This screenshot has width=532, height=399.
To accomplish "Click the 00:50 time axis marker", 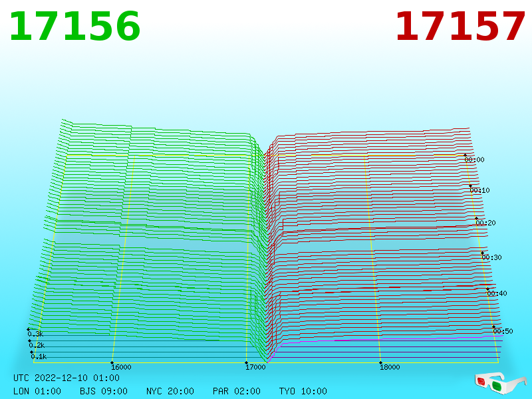I will tap(503, 331).
